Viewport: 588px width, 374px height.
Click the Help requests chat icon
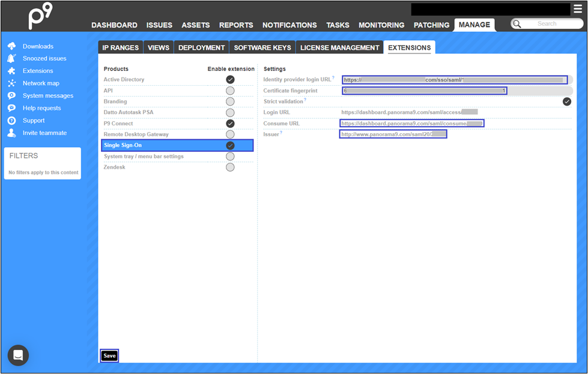click(11, 108)
